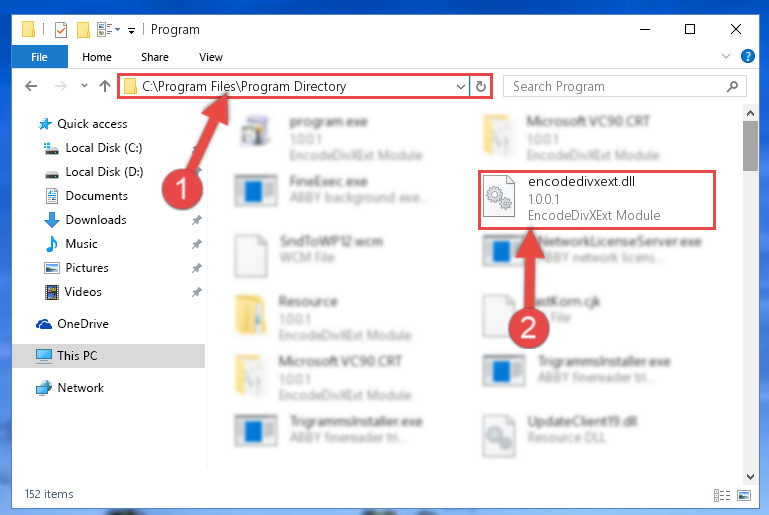The height and width of the screenshot is (515, 769).
Task: Select This PC in the navigation pane
Action: point(77,356)
